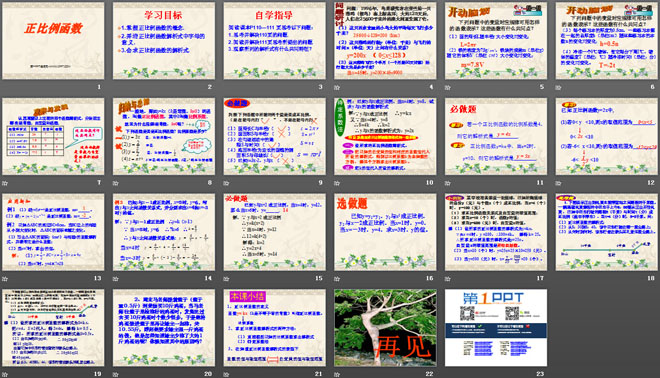Select slide 4 thumbnail 问题研讨

(385, 41)
